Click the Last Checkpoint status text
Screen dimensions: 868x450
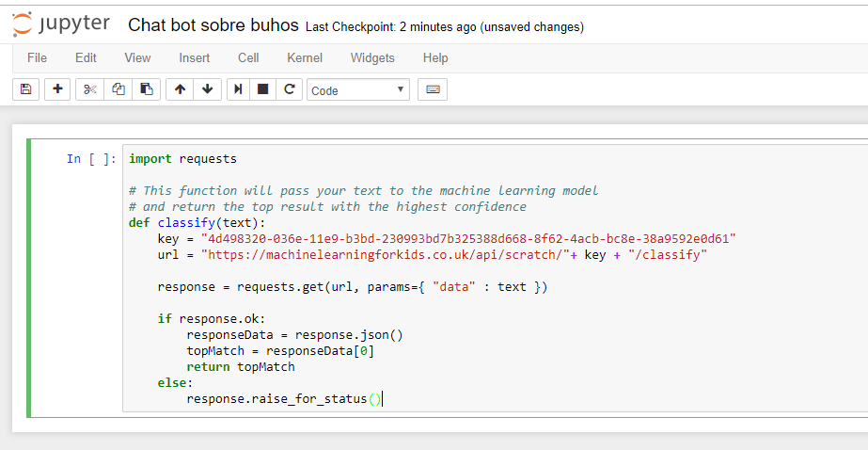tap(445, 26)
